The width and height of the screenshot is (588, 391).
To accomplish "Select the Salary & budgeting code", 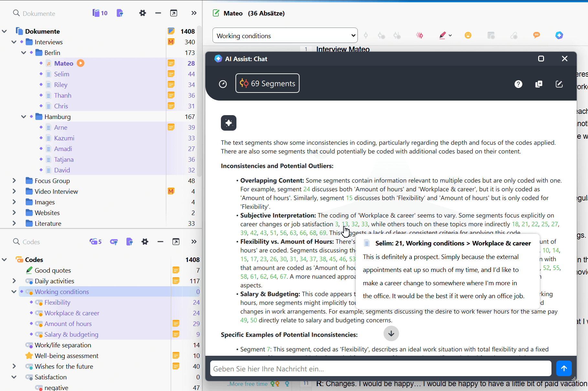I will [71, 334].
